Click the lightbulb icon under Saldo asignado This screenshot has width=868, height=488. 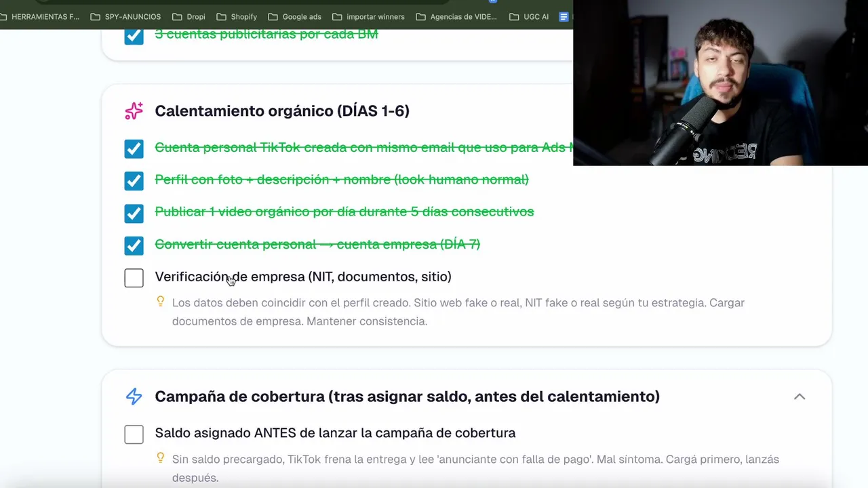pyautogui.click(x=161, y=458)
